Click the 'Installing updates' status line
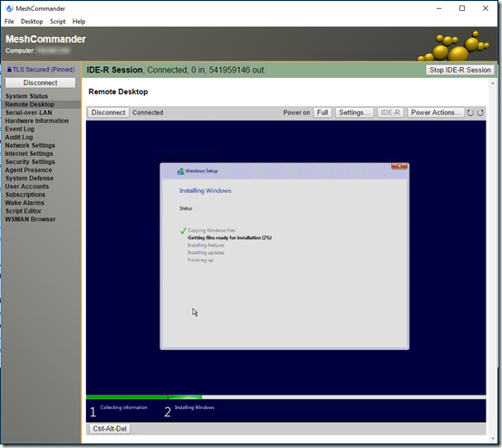 206,252
